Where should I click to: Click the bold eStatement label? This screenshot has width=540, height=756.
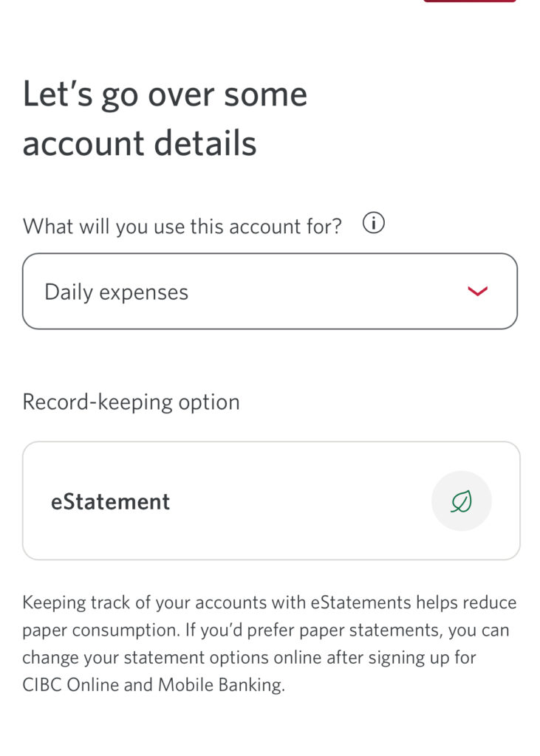pos(111,502)
